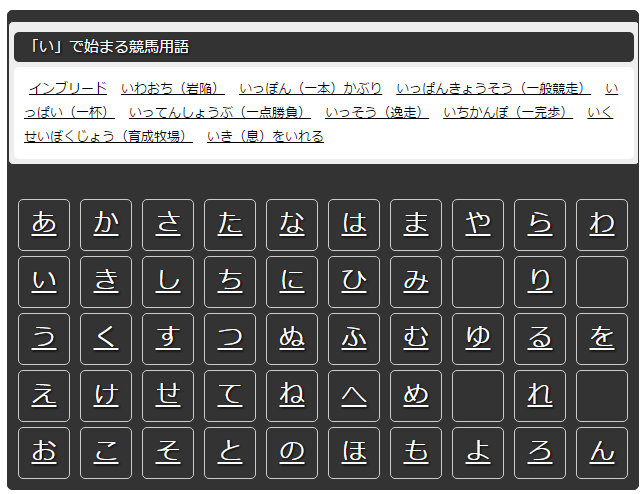The width and height of the screenshot is (644, 494).
Task: Choose the は kana button
Action: click(354, 225)
